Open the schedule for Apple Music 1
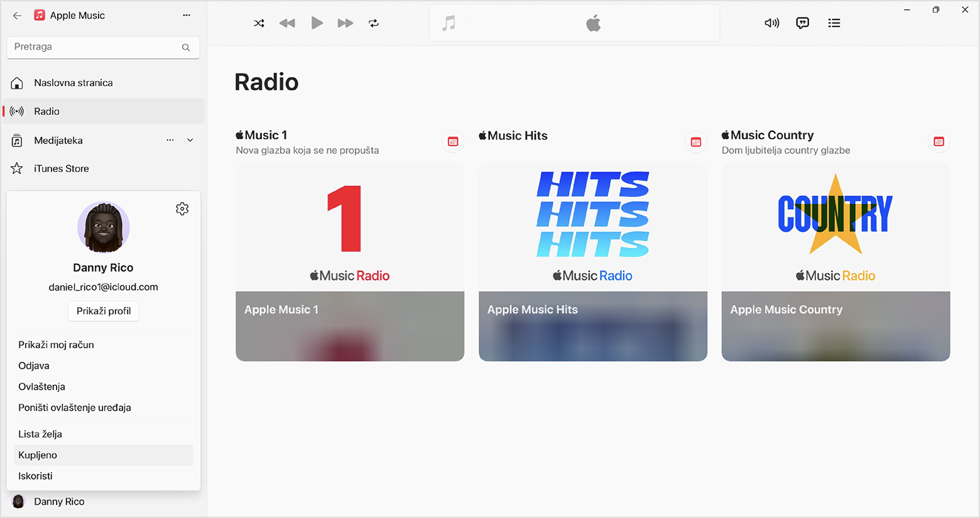Image resolution: width=980 pixels, height=518 pixels. [452, 142]
